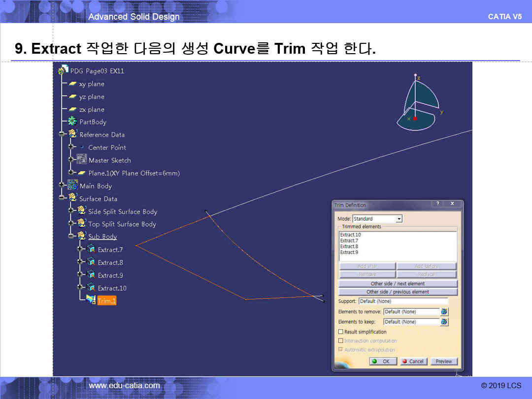Collapse the Surface Data tree node

click(x=62, y=199)
